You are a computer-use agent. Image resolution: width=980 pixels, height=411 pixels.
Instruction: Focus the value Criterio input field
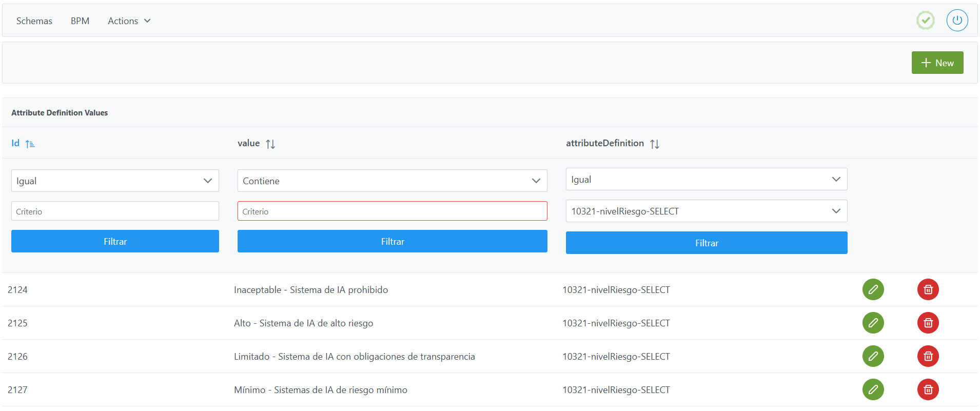[392, 211]
